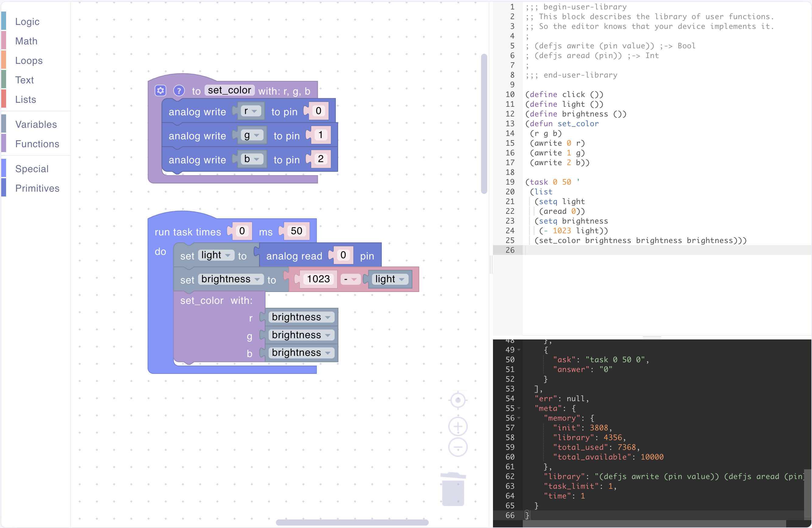Collapse JSON fold arrow at line 55
This screenshot has height=528, width=812.
[x=519, y=408]
